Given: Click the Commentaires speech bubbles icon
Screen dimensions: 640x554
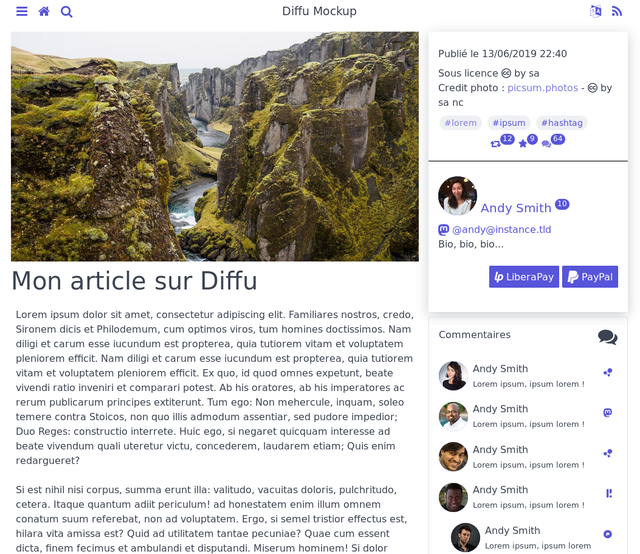Looking at the screenshot, I should tap(607, 337).
